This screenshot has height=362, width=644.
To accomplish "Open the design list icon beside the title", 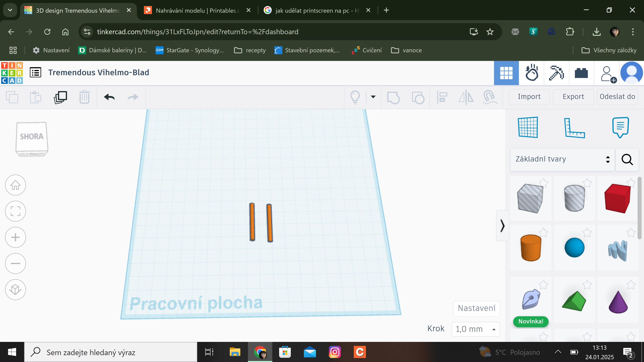I will [35, 73].
